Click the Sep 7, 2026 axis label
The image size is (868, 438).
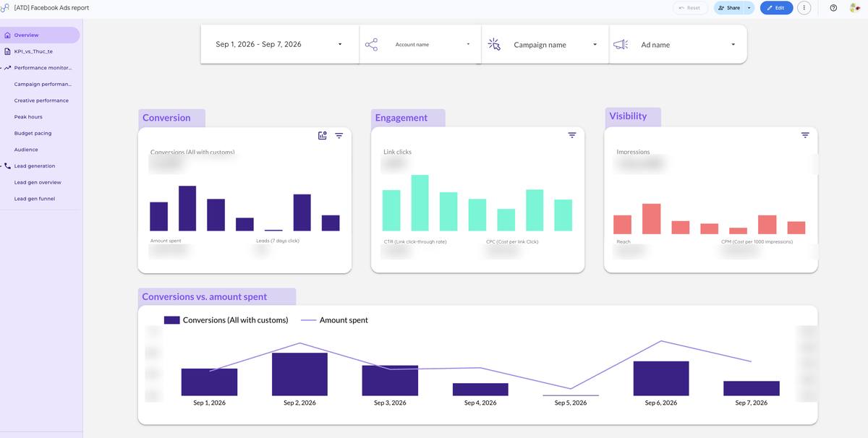coord(752,403)
